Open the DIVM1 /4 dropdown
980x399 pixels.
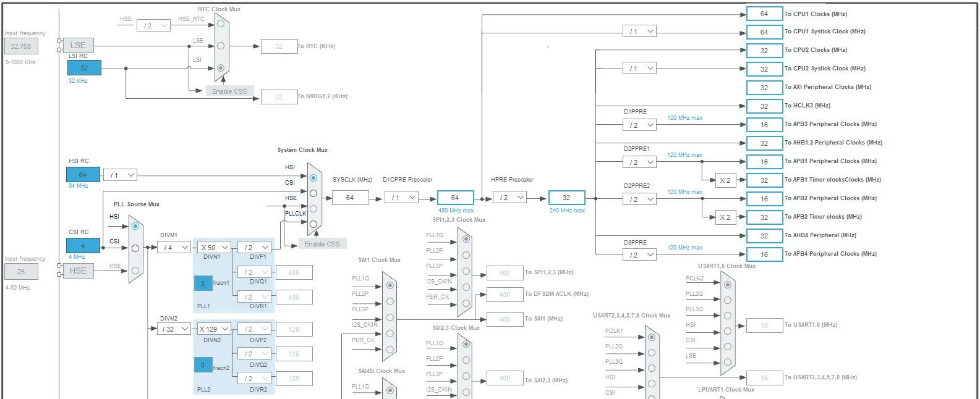pos(174,247)
